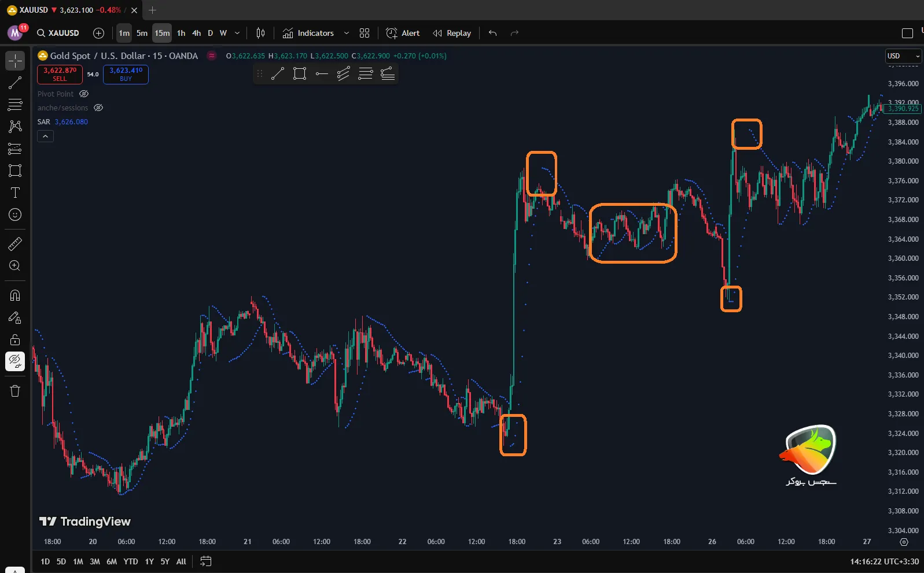Expand the timeframe dropdown chevron after W

237,33
